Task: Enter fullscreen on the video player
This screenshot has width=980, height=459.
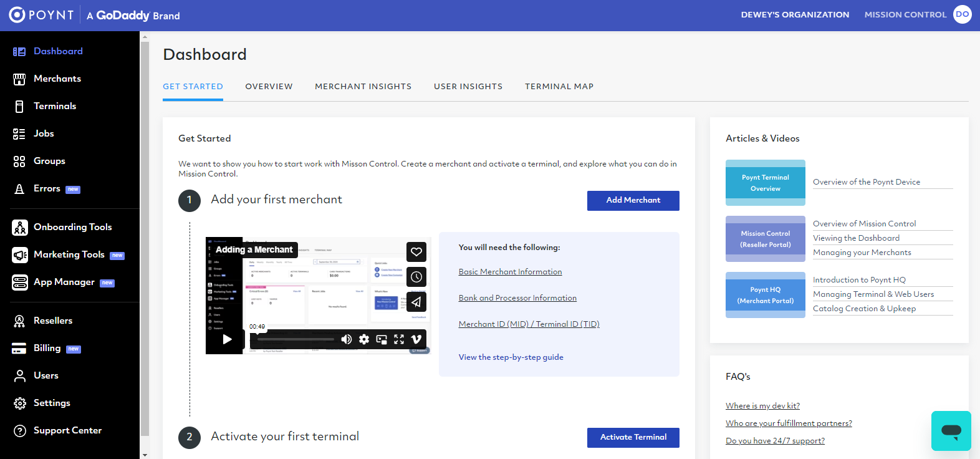Action: (399, 339)
